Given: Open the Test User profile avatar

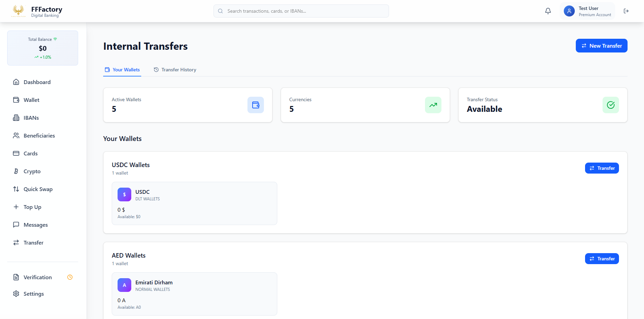Looking at the screenshot, I should point(569,11).
